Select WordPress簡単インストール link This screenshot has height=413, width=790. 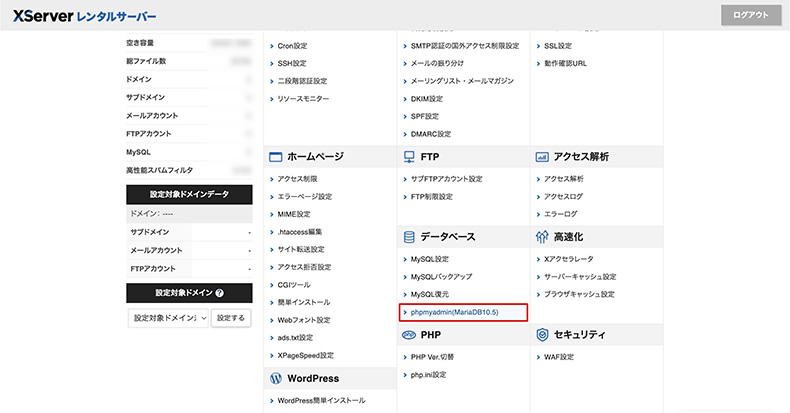click(321, 400)
